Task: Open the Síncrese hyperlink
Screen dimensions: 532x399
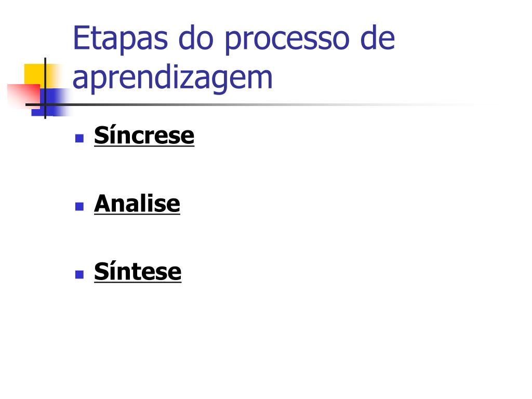Action: point(144,136)
